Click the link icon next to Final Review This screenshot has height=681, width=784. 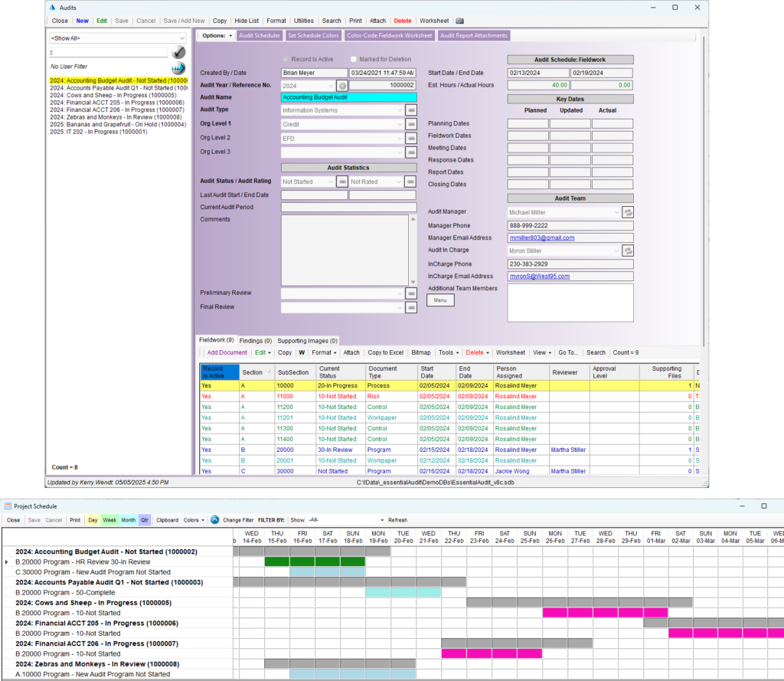click(x=411, y=307)
